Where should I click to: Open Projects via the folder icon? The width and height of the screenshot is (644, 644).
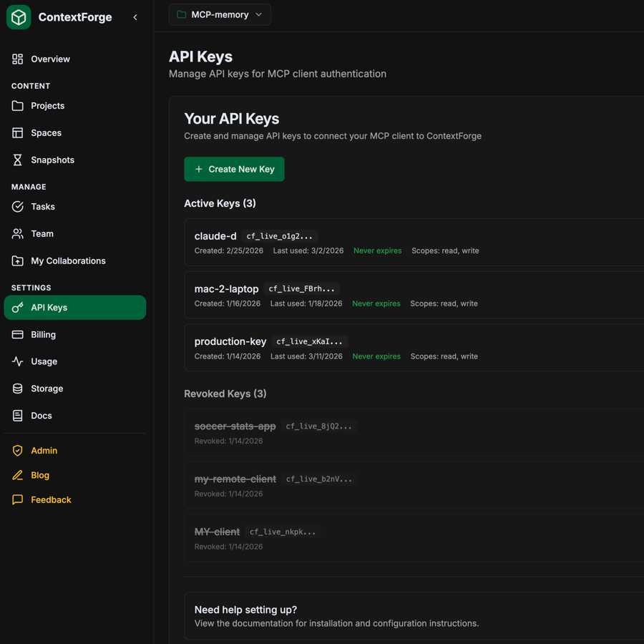(x=17, y=105)
